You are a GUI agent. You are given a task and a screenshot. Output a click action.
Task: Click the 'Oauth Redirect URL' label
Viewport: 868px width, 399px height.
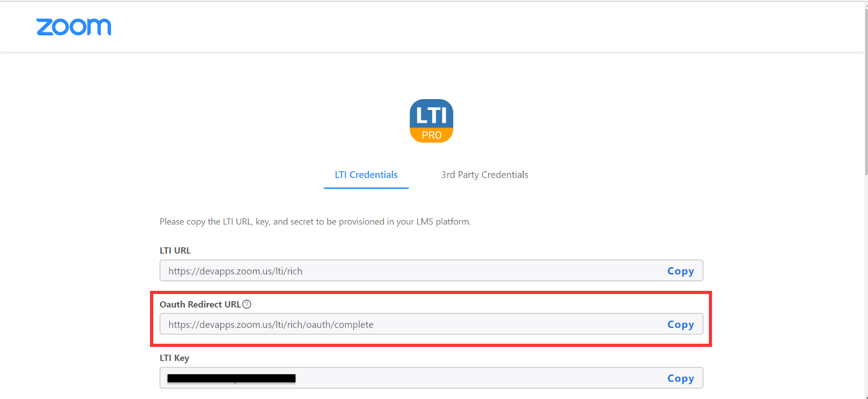(200, 304)
